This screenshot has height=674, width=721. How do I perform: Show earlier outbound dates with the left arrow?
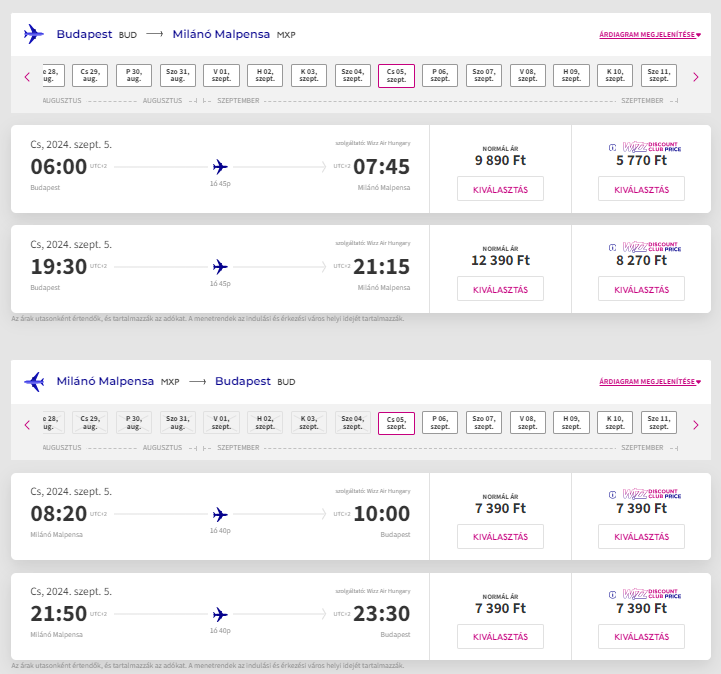coord(27,77)
